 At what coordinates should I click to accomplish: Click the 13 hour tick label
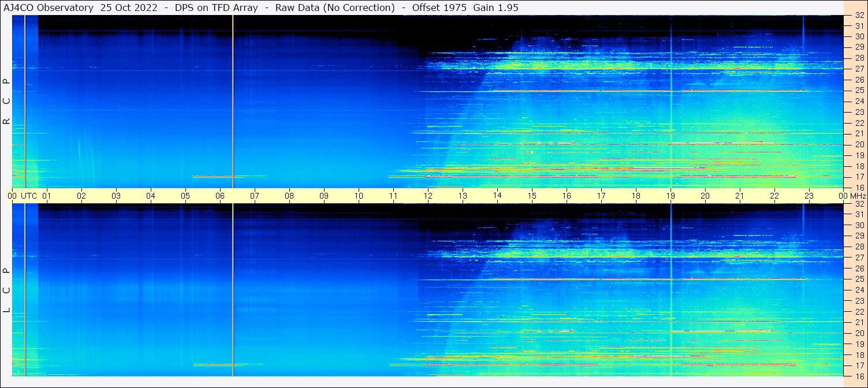[x=463, y=196]
